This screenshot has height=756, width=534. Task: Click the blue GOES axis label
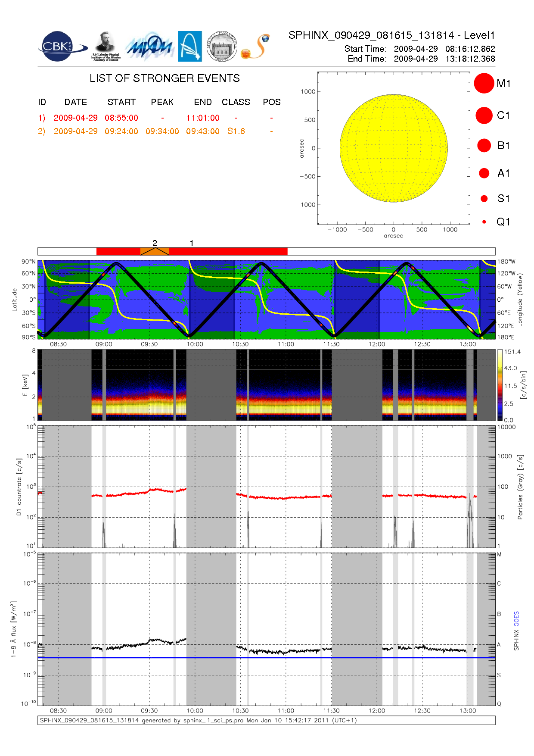tap(516, 619)
